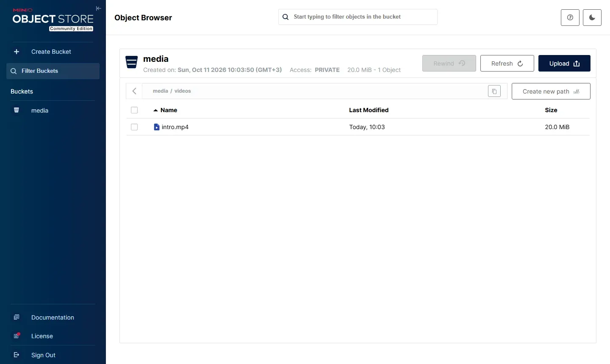This screenshot has height=364, width=610.
Task: Click the Last Modified column header
Action: (369, 110)
